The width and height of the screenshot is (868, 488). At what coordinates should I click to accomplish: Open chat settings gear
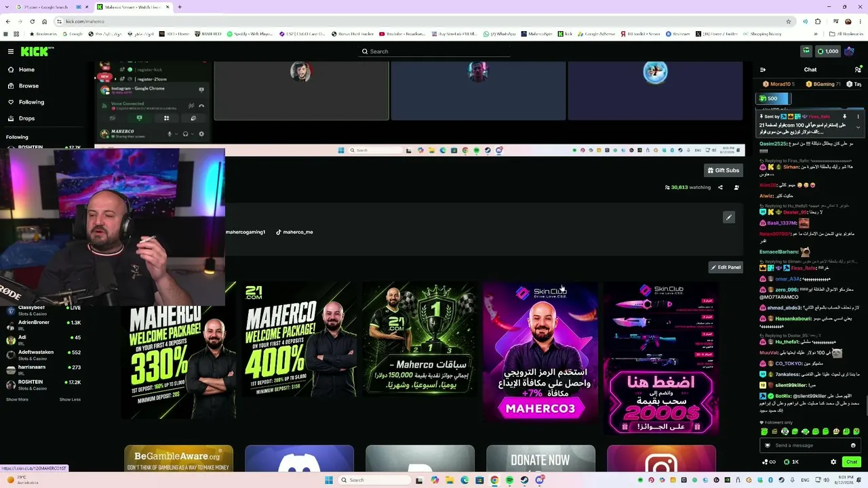pyautogui.click(x=833, y=462)
